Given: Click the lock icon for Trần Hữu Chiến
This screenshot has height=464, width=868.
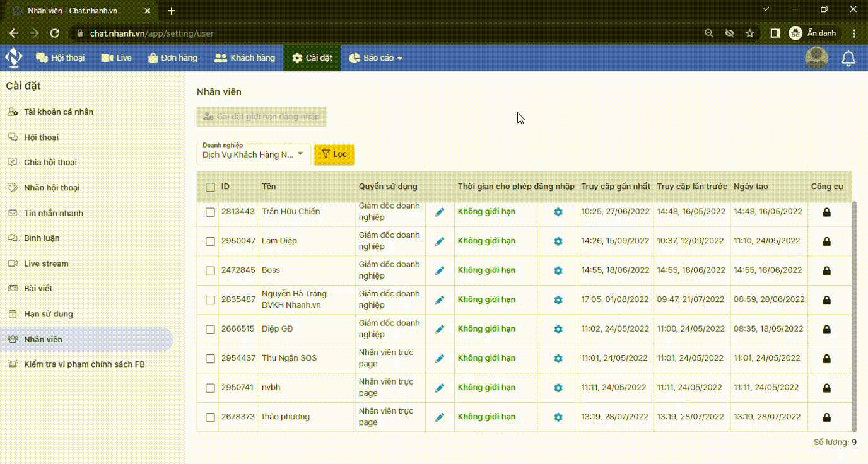Looking at the screenshot, I should (x=826, y=212).
